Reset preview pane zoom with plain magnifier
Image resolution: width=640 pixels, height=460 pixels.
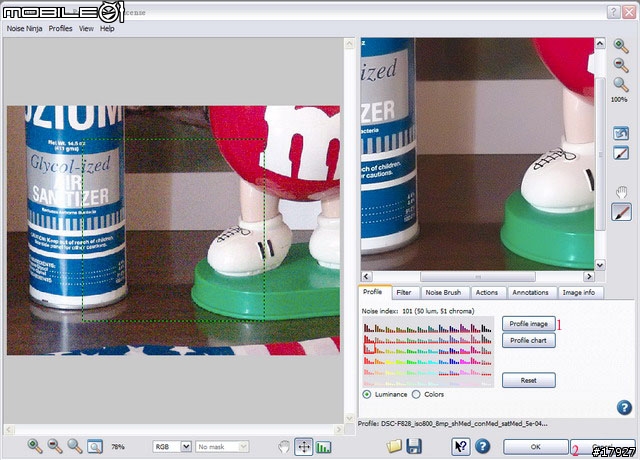tap(621, 84)
